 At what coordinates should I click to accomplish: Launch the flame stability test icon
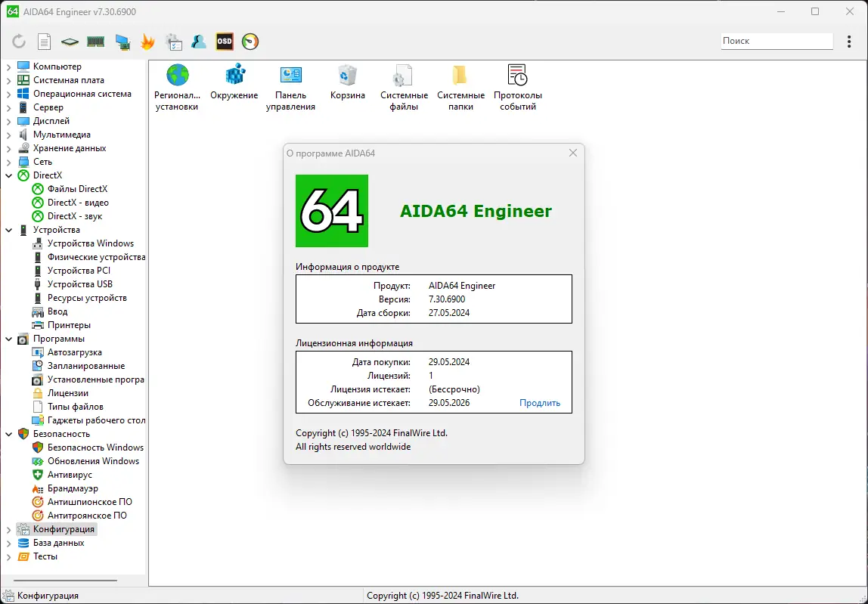pyautogui.click(x=147, y=42)
